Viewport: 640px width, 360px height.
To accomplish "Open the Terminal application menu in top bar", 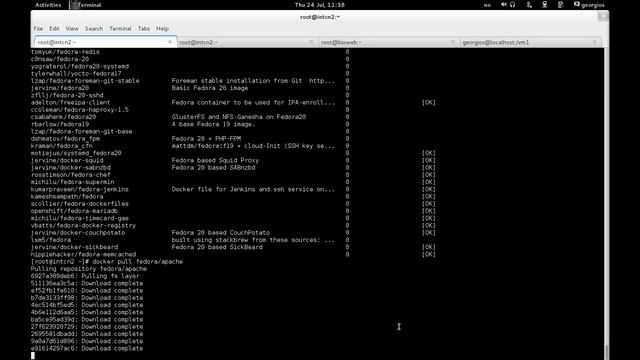I will [86, 5].
